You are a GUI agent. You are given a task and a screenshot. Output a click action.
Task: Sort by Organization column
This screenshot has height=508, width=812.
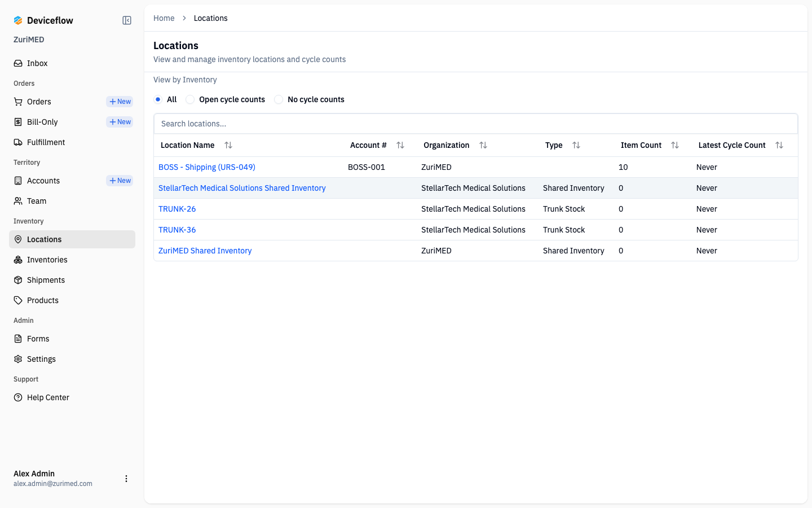pos(483,145)
